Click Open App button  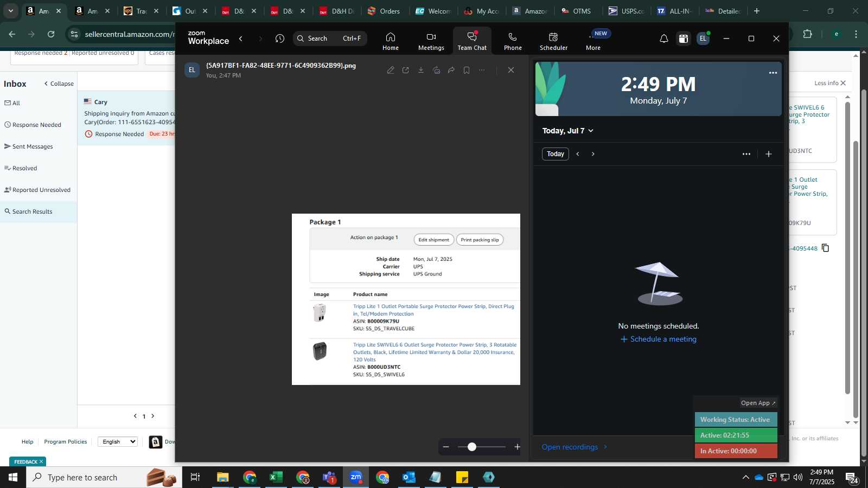pos(758,403)
